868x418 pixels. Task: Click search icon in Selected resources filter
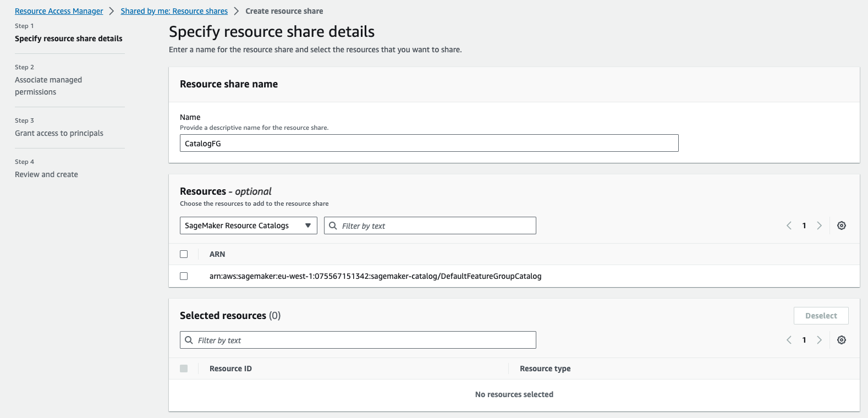(189, 340)
